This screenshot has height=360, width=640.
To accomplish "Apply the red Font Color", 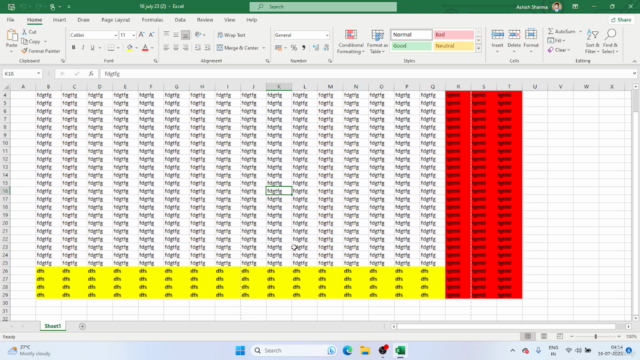I will (x=145, y=48).
